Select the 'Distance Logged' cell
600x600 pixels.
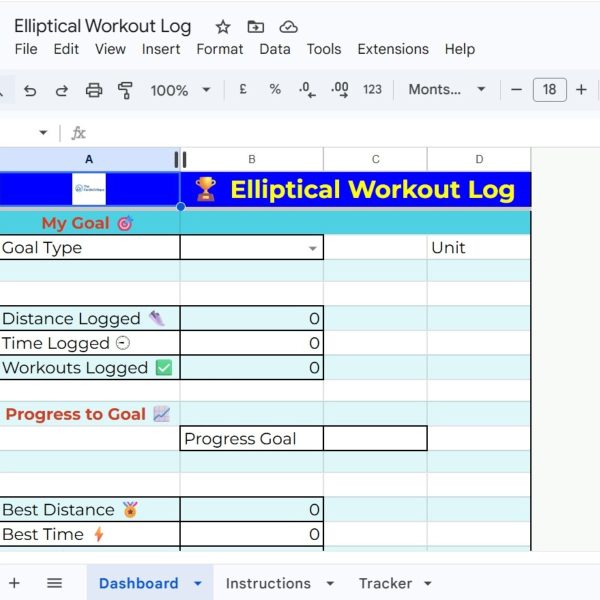[90, 318]
